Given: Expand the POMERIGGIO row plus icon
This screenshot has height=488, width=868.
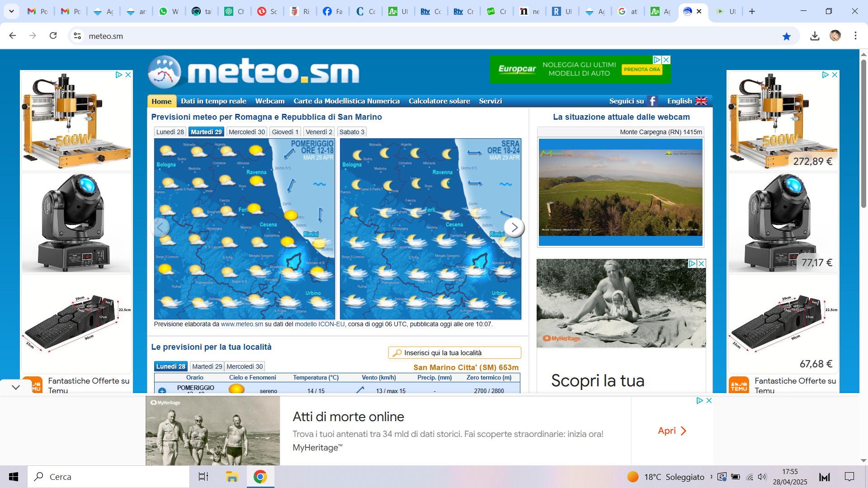Looking at the screenshot, I should [x=162, y=390].
